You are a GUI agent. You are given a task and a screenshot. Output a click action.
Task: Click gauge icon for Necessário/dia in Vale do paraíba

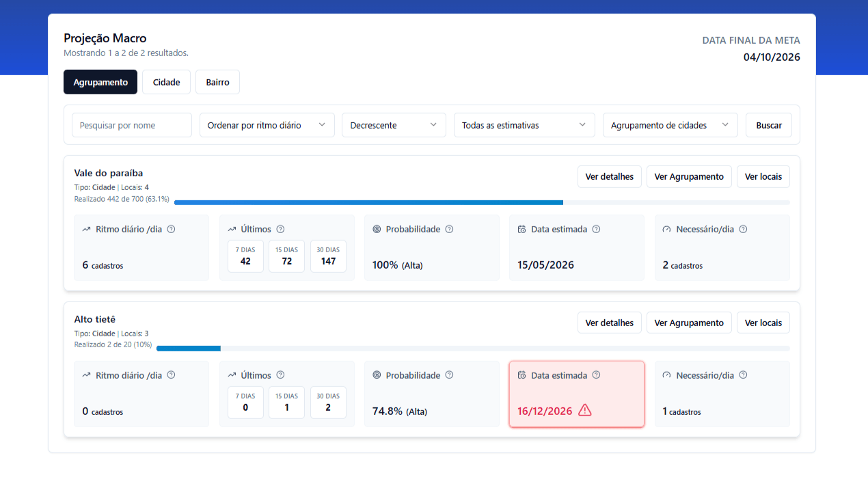pos(667,229)
